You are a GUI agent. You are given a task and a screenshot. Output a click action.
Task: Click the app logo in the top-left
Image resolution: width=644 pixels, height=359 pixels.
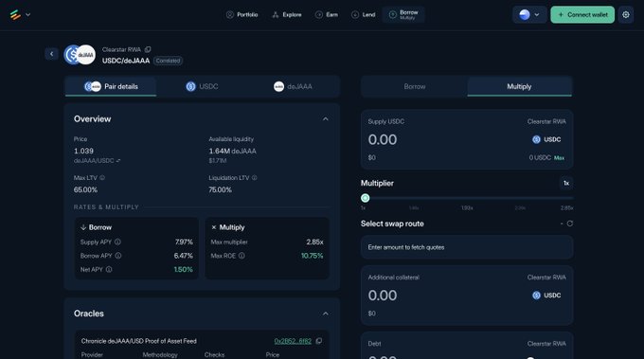pyautogui.click(x=15, y=15)
